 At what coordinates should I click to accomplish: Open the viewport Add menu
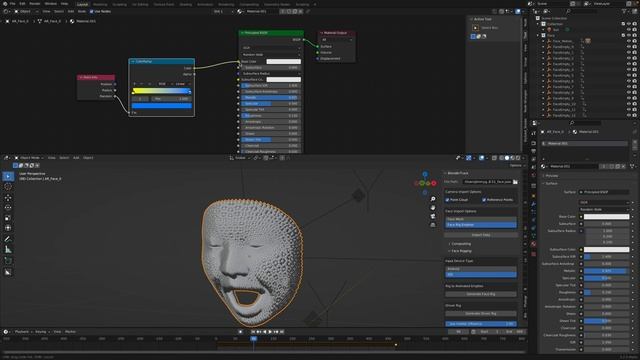click(76, 158)
